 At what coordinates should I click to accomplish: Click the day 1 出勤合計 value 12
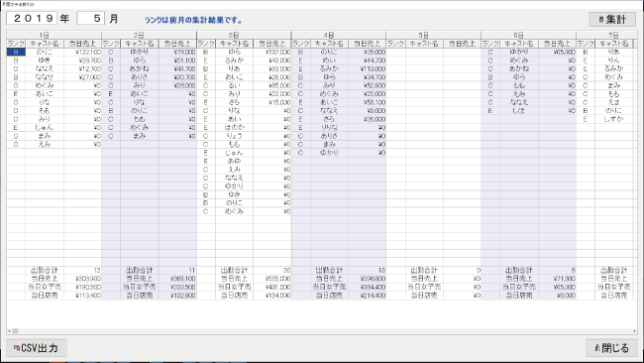click(82, 270)
